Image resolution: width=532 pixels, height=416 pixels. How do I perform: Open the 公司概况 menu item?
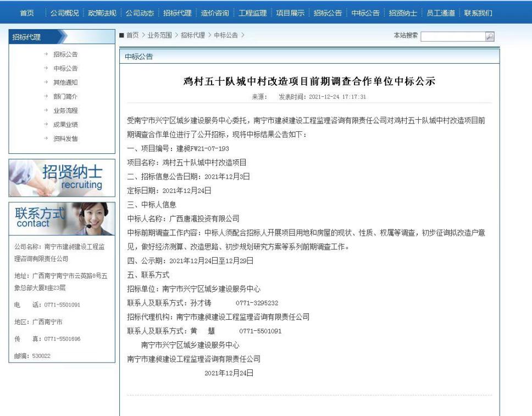64,13
